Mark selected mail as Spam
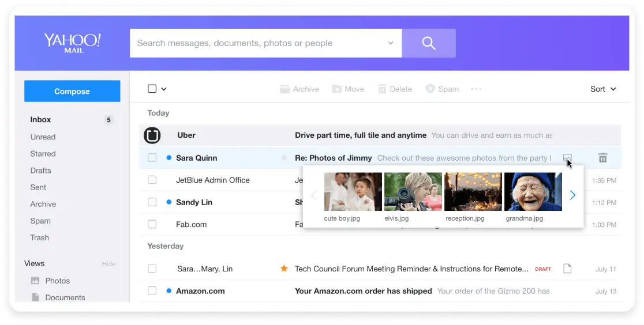This screenshot has height=325, width=644. tap(442, 89)
